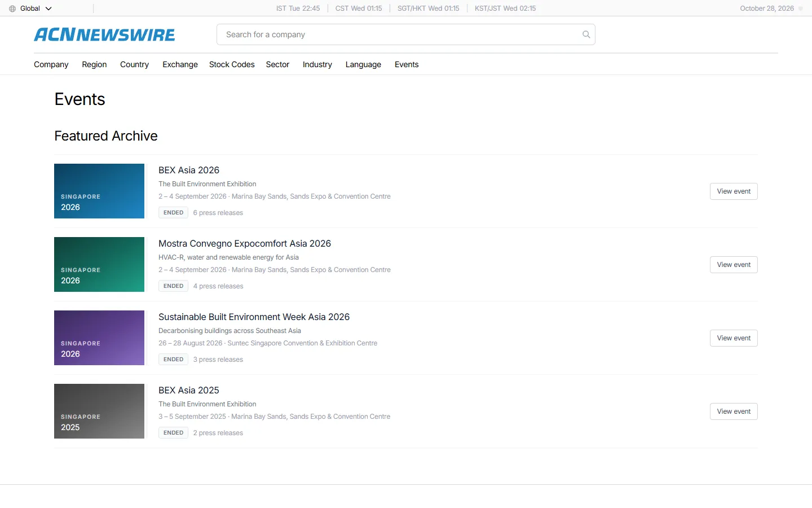Click 'HVAC-R, water and renewable energy for Asia'
The height and width of the screenshot is (508, 812).
(x=228, y=257)
